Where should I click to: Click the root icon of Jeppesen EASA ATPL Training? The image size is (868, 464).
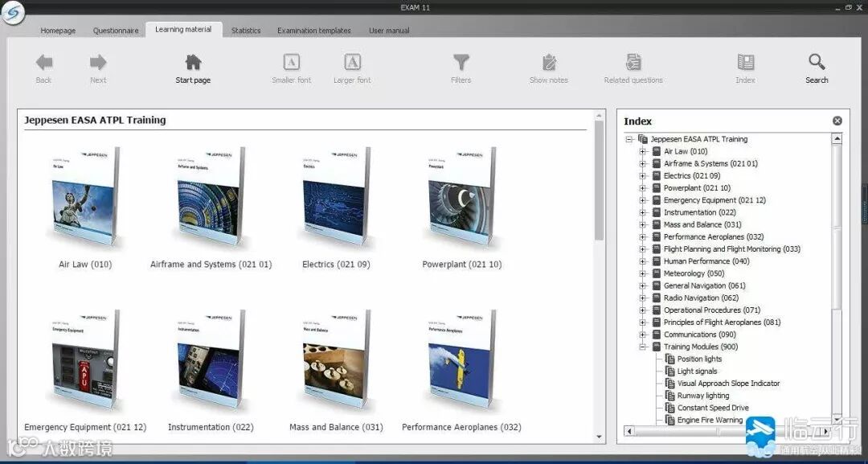click(643, 139)
